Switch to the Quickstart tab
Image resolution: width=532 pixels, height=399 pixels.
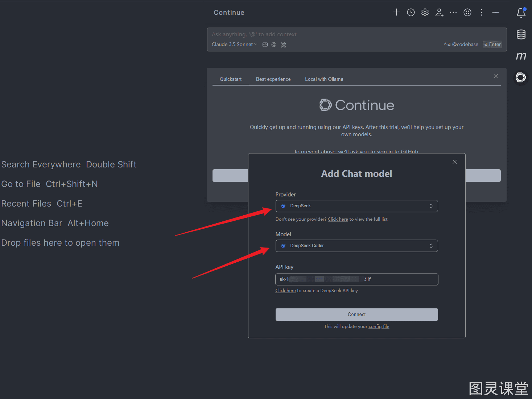[231, 79]
